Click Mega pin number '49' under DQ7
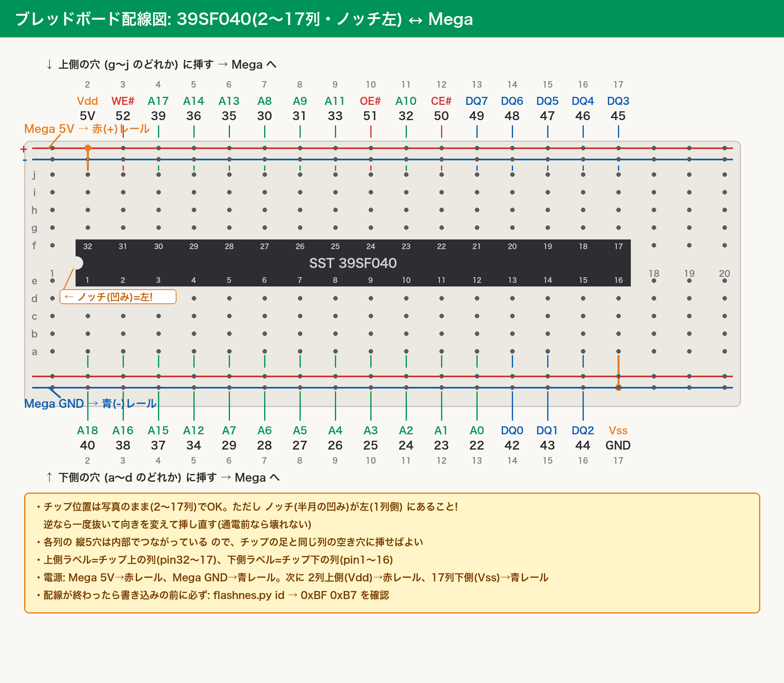The height and width of the screenshot is (683, 784). click(x=476, y=116)
